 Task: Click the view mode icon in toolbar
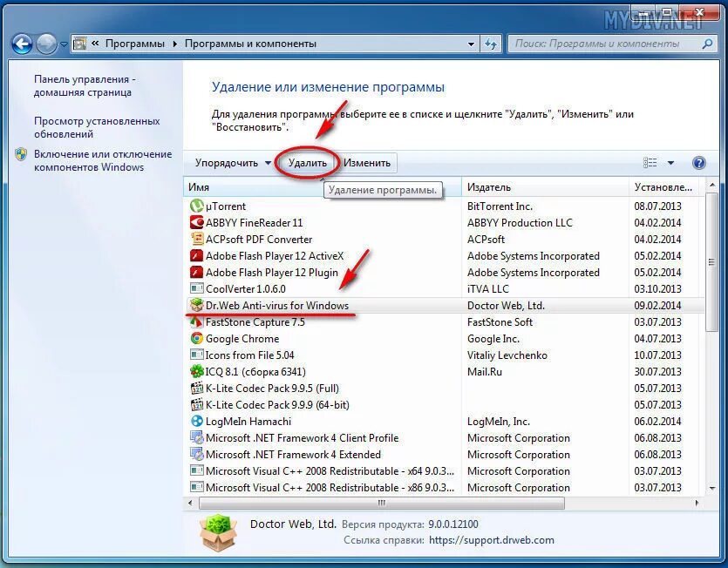pos(650,163)
